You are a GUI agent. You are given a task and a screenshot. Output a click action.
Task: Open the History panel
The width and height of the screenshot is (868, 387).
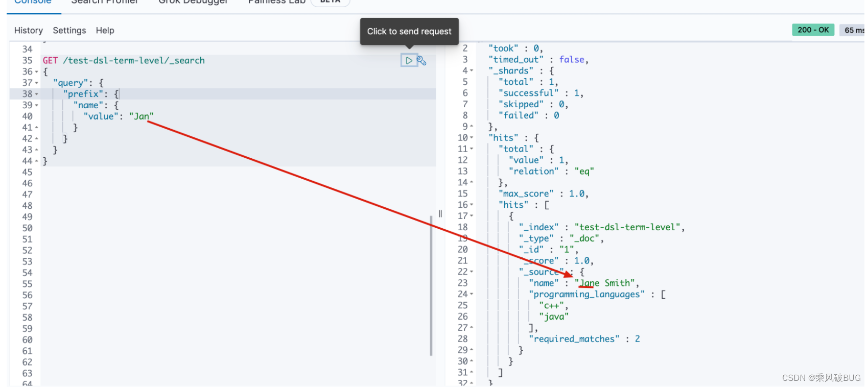point(29,31)
